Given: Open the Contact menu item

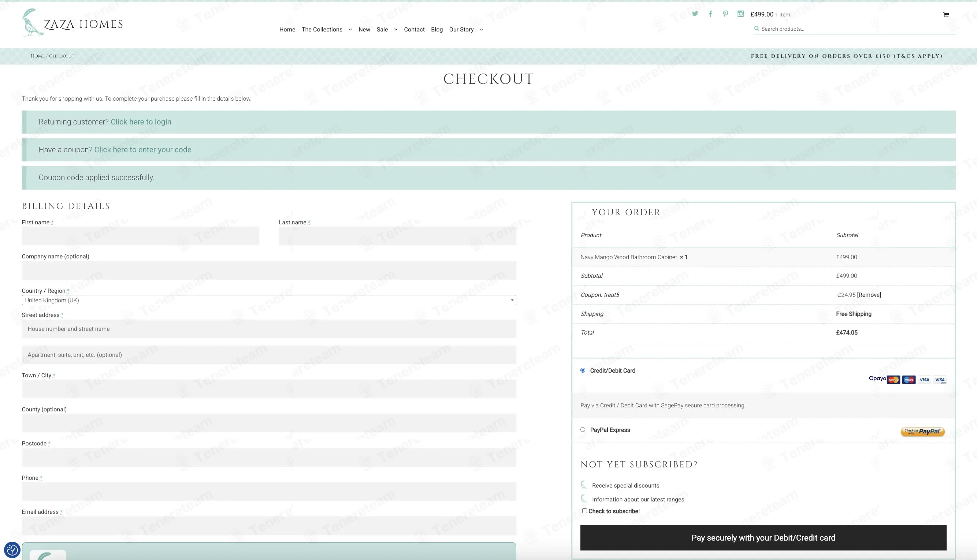Looking at the screenshot, I should pos(414,30).
